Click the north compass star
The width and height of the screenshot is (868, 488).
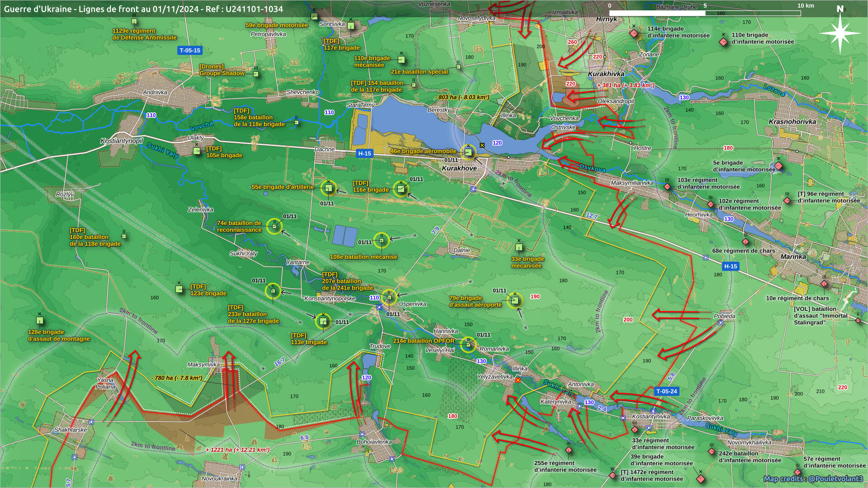[840, 33]
